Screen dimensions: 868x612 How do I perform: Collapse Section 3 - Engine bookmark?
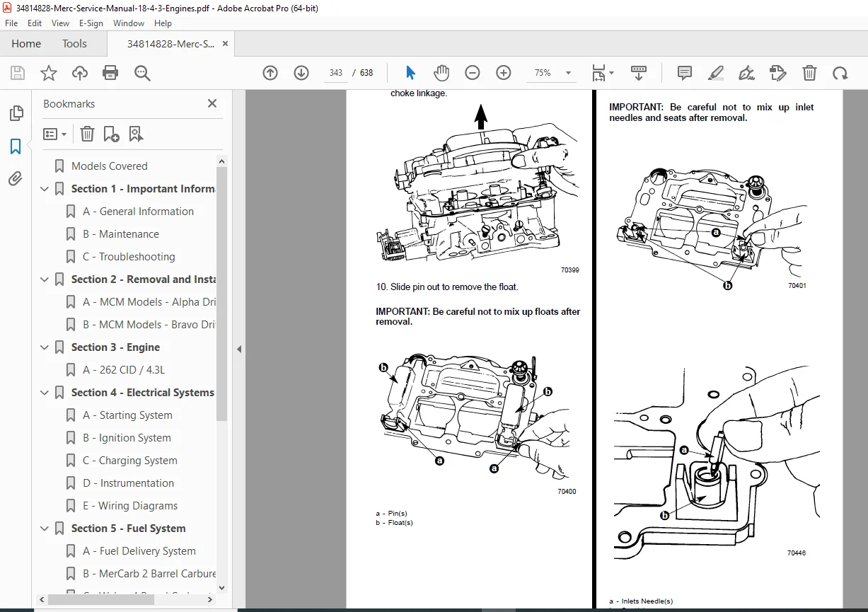pyautogui.click(x=45, y=347)
